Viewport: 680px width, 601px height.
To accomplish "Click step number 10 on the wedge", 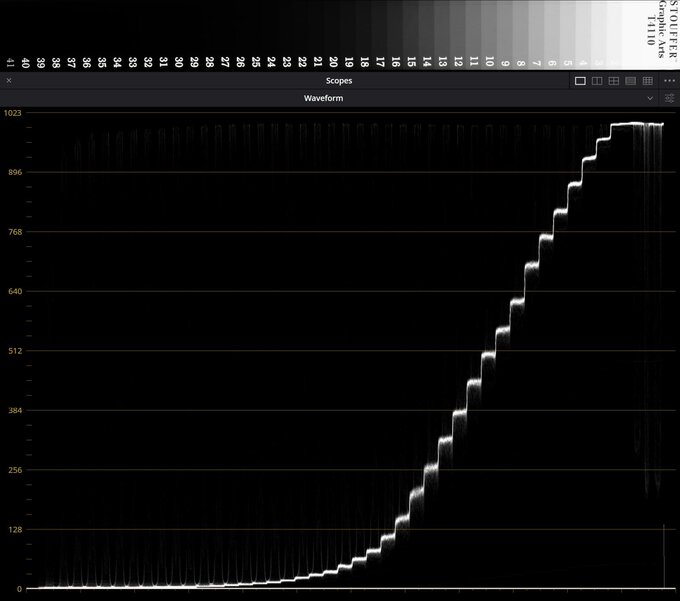I will [x=489, y=61].
